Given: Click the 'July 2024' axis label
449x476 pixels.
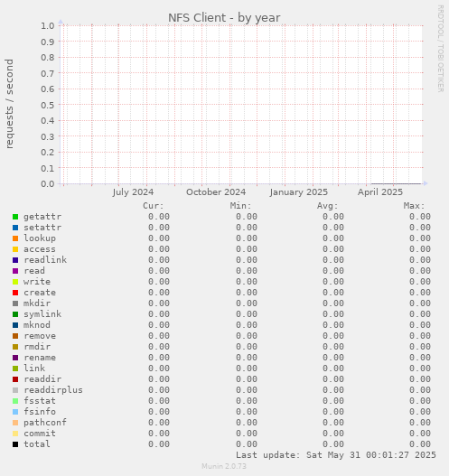Looking at the screenshot, I should point(133,192).
